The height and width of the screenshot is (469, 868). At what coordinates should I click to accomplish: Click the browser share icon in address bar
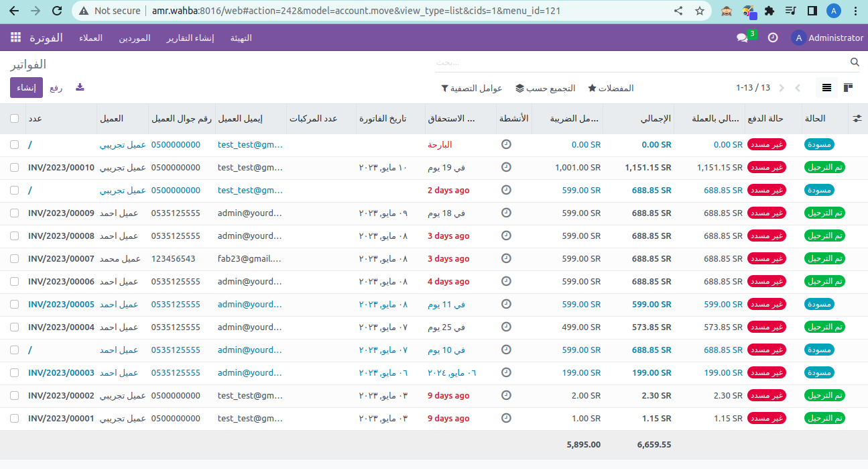[678, 11]
